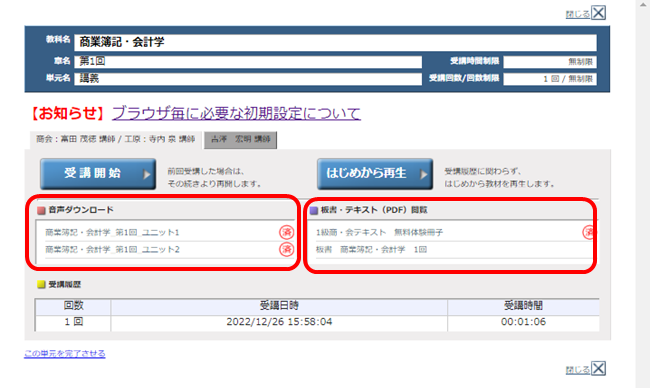Click the top 閉じる text link
650x388 pixels.
[578, 15]
